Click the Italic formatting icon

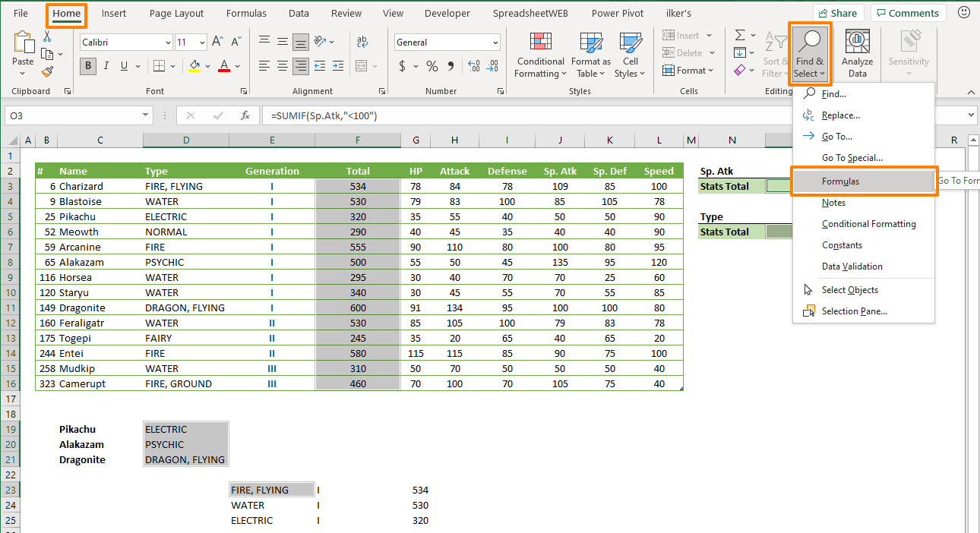pos(106,66)
